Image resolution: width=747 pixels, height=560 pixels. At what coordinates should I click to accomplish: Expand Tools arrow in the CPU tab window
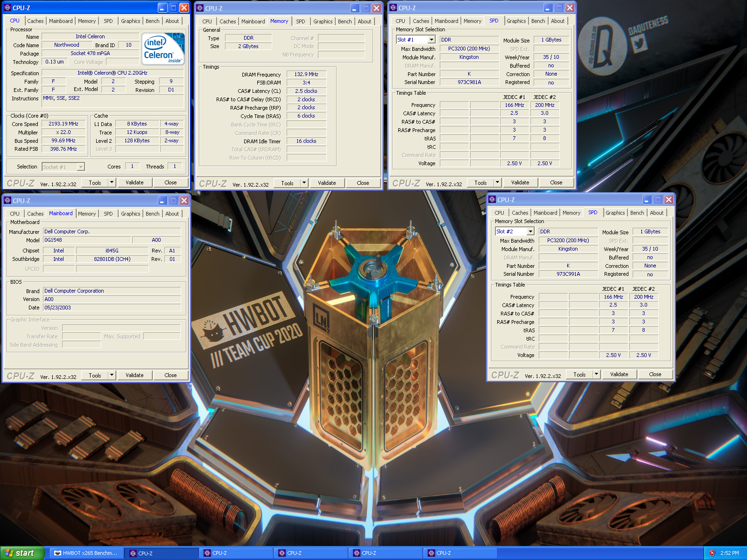(x=112, y=182)
